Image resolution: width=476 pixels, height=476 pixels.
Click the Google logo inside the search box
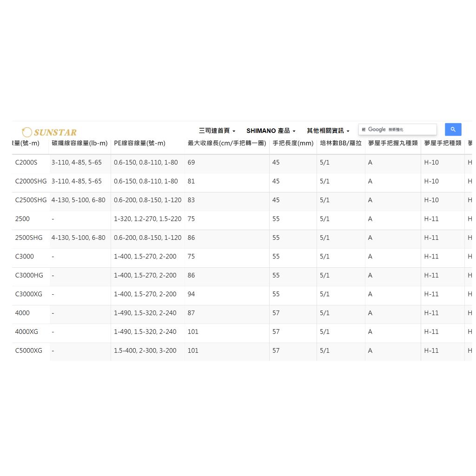377,129
